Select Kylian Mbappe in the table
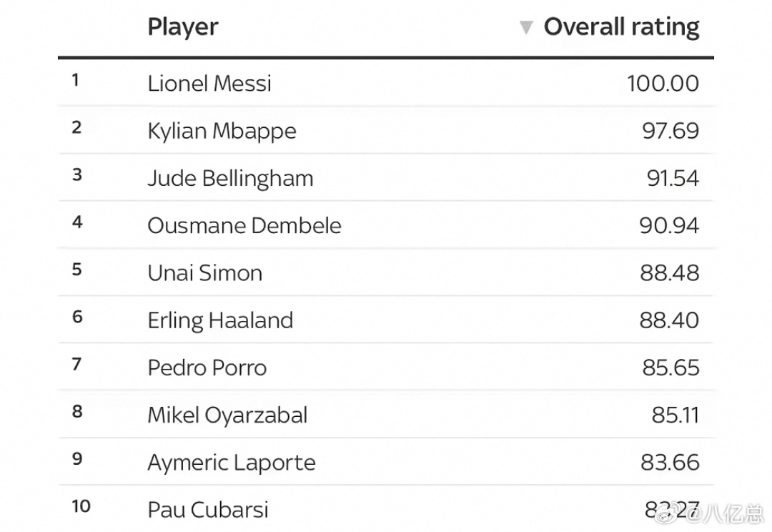This screenshot has width=772, height=532. (222, 131)
